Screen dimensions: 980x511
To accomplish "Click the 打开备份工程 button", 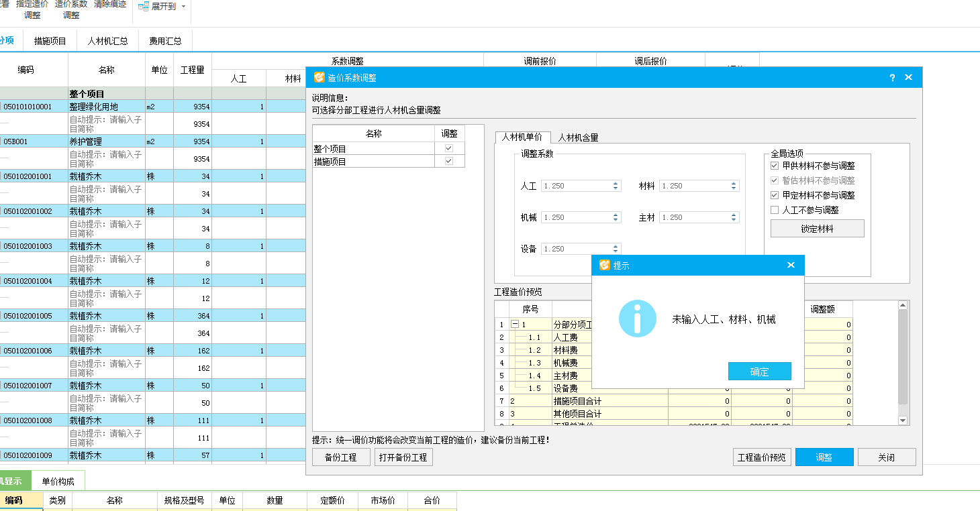I will (403, 457).
